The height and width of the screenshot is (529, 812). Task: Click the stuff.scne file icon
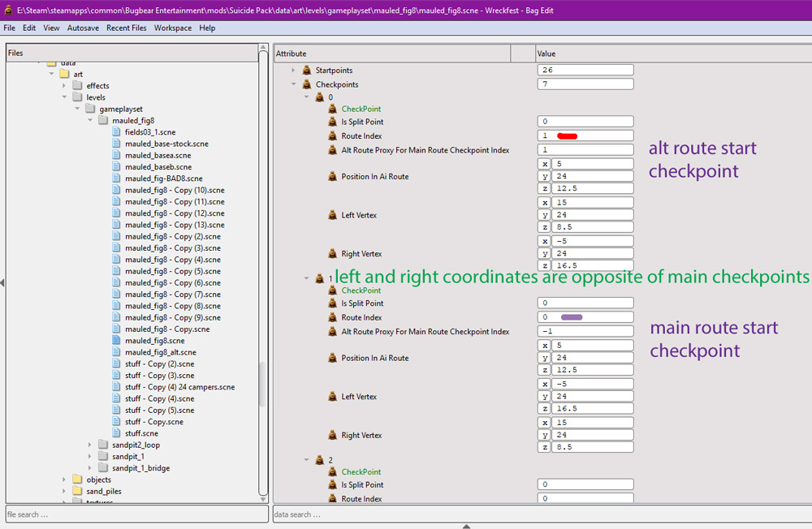(x=116, y=433)
